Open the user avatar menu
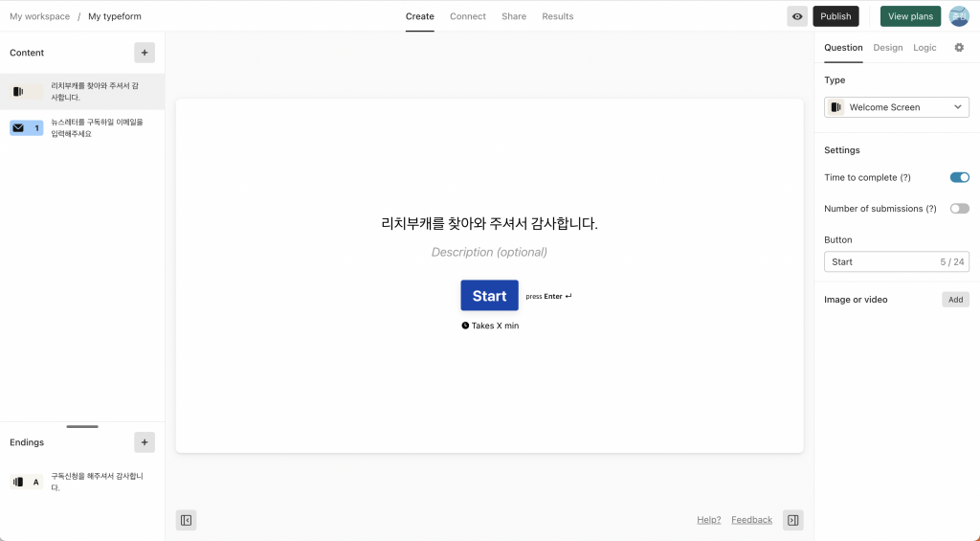 click(x=959, y=16)
